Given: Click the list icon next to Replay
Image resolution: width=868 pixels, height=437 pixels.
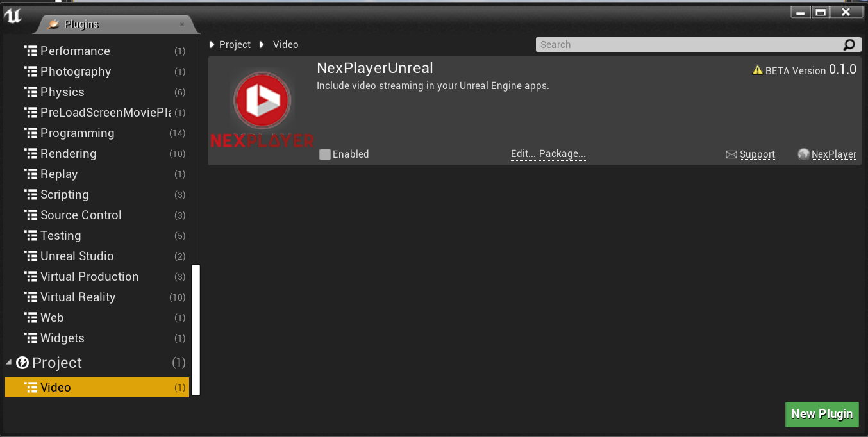Looking at the screenshot, I should 31,174.
